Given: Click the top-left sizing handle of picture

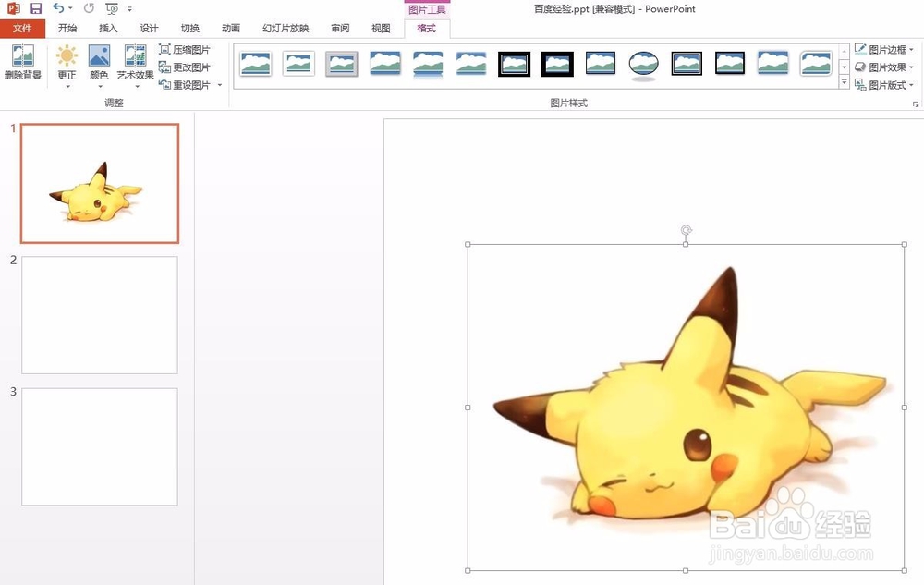Looking at the screenshot, I should (x=468, y=244).
